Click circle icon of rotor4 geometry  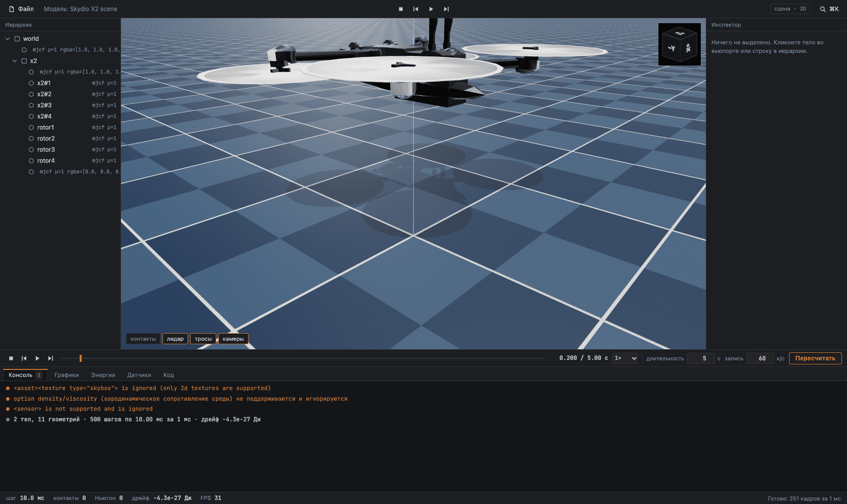tap(31, 161)
